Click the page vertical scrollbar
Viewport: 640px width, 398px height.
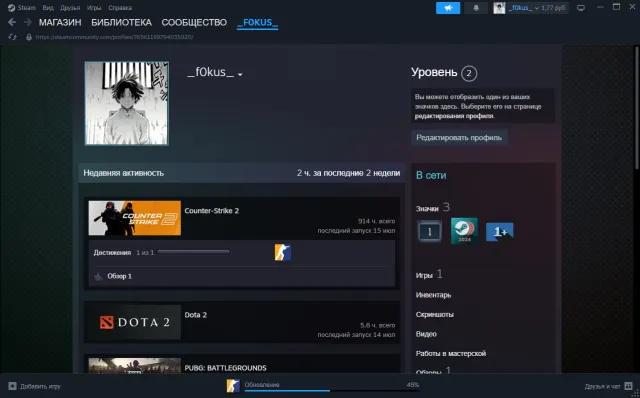click(637, 108)
